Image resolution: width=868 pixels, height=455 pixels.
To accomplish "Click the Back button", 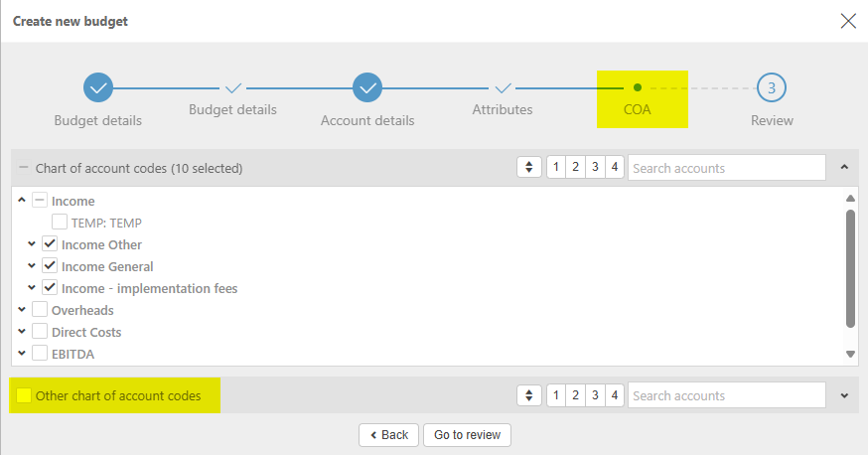I will [x=388, y=434].
